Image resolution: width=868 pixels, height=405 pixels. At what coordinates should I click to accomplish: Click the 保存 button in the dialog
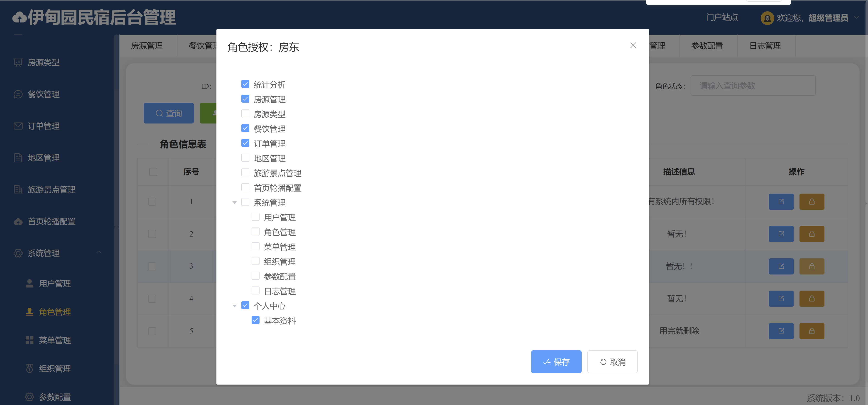(556, 361)
